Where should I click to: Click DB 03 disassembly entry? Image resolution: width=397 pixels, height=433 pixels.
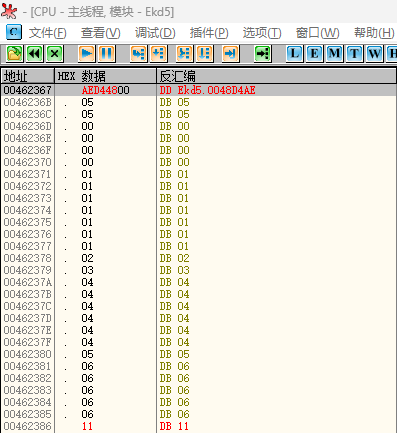click(x=174, y=270)
